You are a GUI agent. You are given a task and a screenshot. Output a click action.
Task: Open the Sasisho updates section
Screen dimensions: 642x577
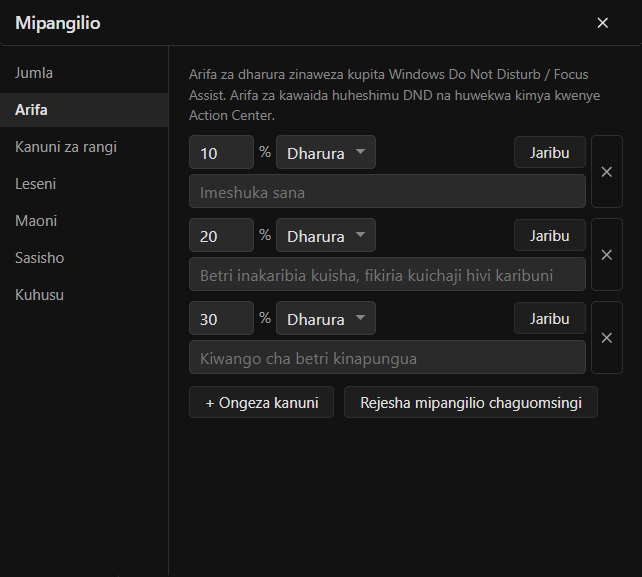84,258
